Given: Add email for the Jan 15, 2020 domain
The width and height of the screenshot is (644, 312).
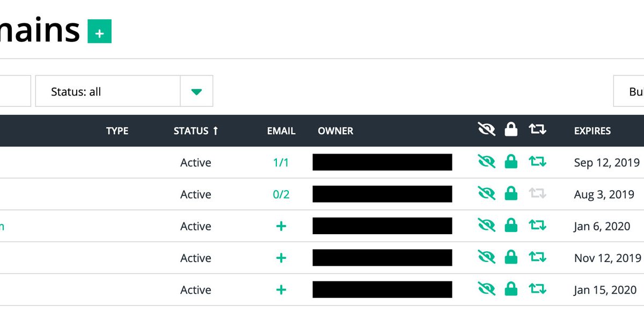Looking at the screenshot, I should click(281, 290).
